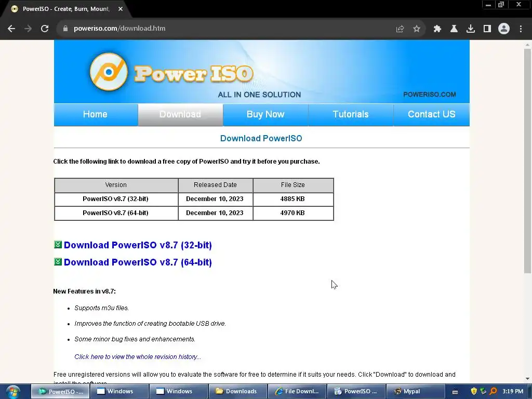Open the user profile avatar

pyautogui.click(x=504, y=29)
